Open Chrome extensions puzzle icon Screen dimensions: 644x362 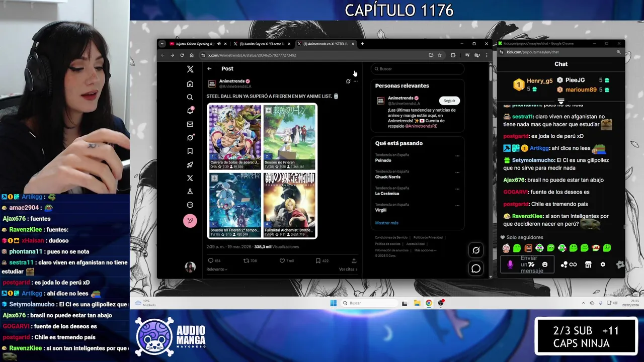point(453,55)
